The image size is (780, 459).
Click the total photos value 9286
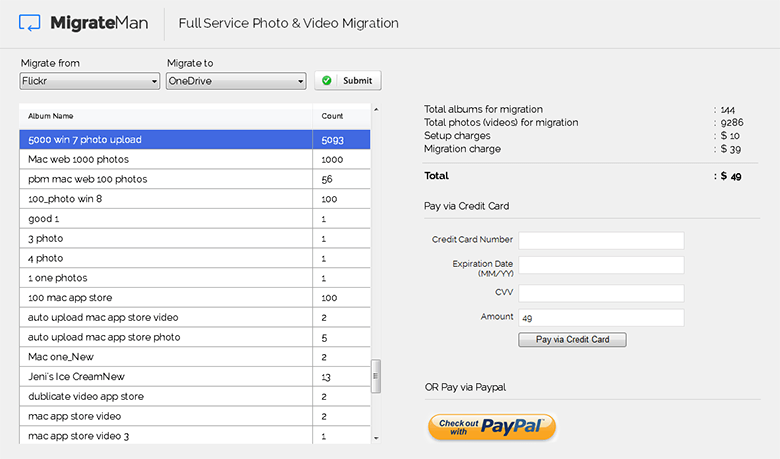pos(732,122)
